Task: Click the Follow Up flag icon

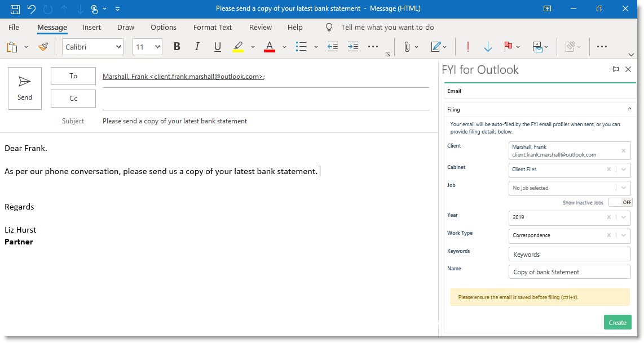Action: point(508,47)
